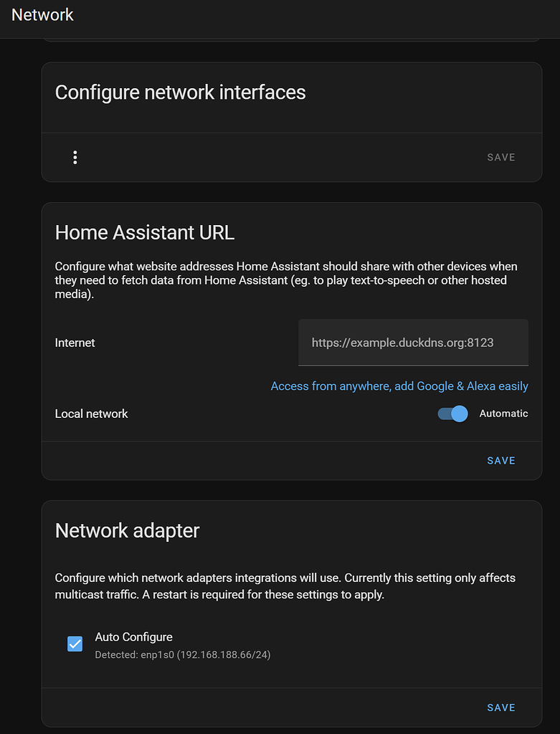Click the Network adapter section header

click(x=126, y=530)
